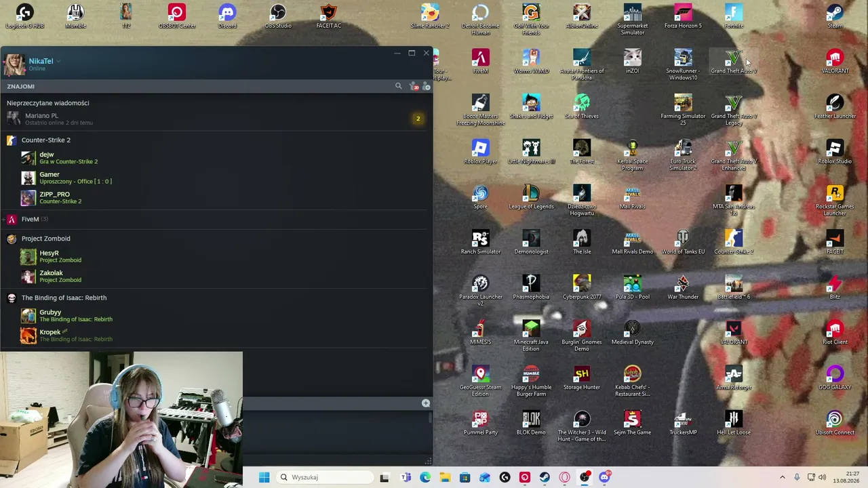The width and height of the screenshot is (868, 488).
Task: Select the Discord desktop shortcut
Action: click(227, 16)
